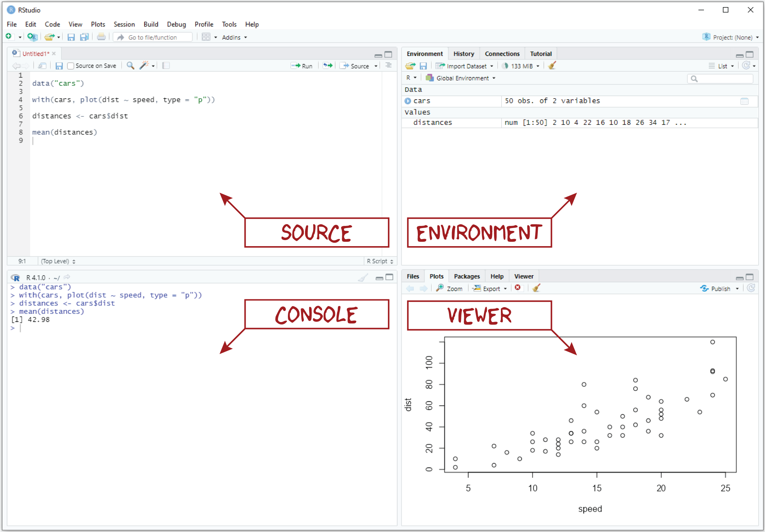Viewport: 765px width, 532px height.
Task: Expand the cars data frame
Action: point(408,101)
